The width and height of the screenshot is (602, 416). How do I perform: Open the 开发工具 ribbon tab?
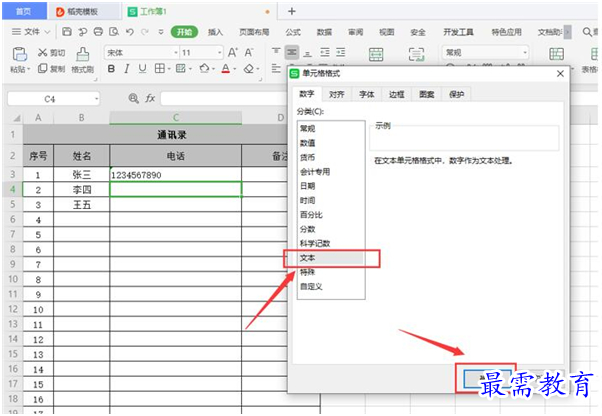(458, 32)
